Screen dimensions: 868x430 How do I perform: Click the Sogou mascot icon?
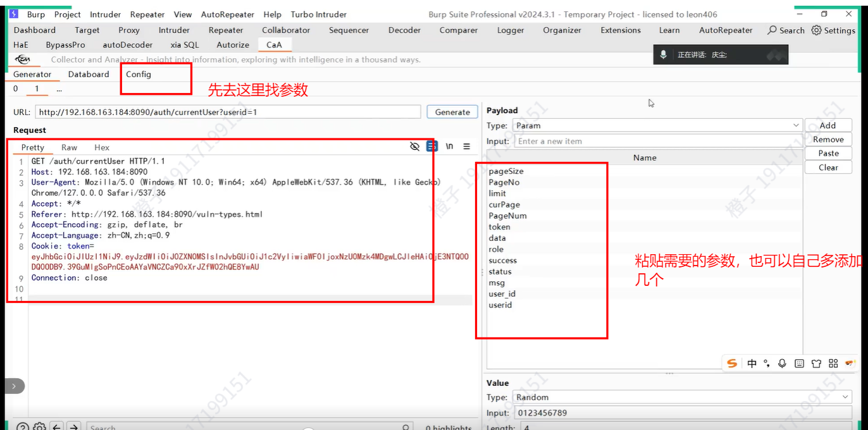850,363
